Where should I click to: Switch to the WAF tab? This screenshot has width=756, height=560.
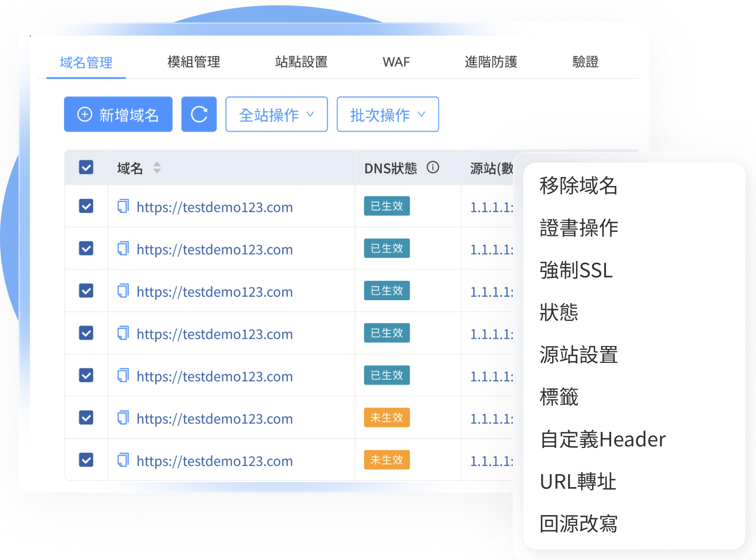[396, 62]
